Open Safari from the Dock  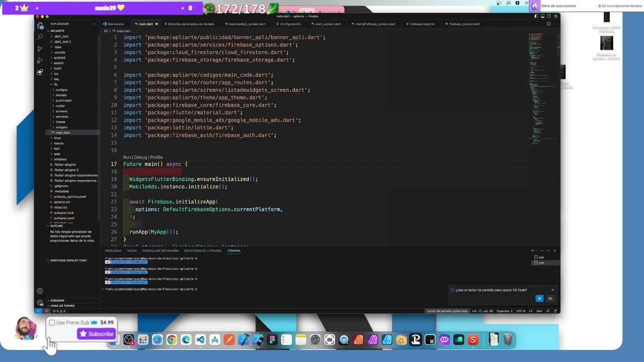click(157, 340)
